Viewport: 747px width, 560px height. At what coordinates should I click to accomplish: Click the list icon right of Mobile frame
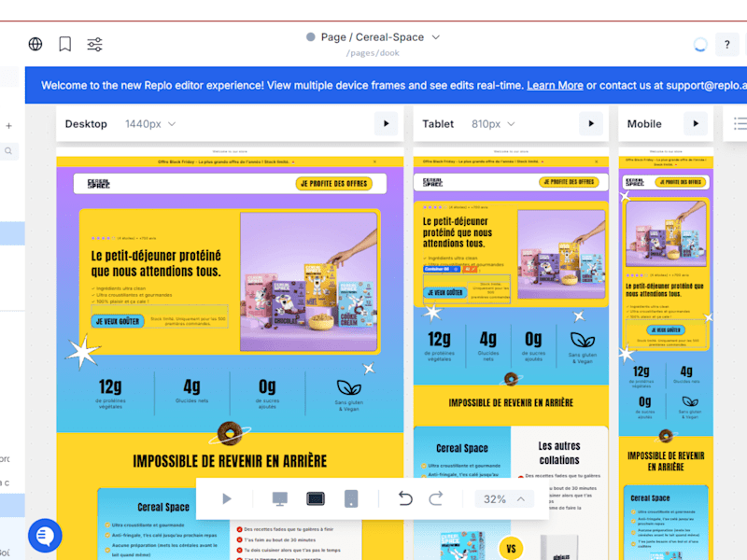[x=740, y=124]
